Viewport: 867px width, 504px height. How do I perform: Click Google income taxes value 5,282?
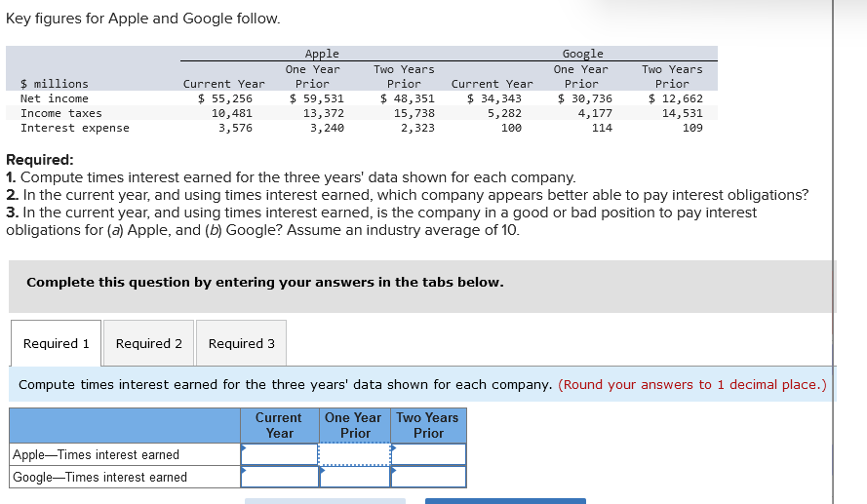[x=504, y=113]
